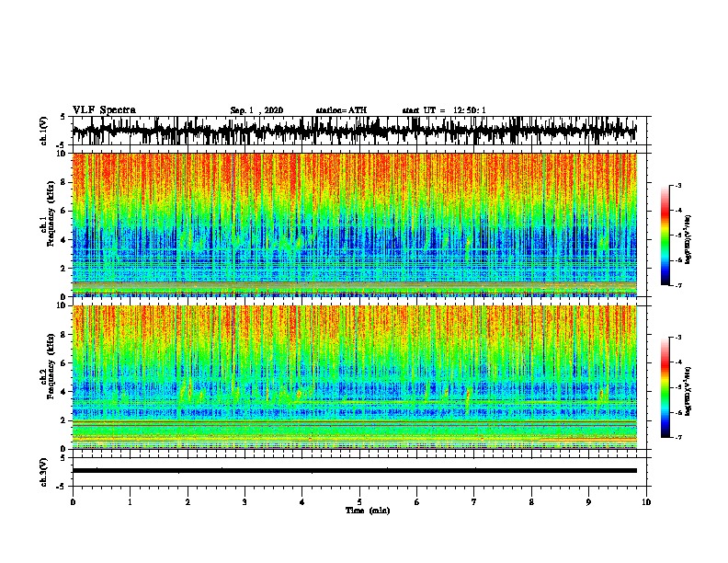
Task: Click the "-5" tick on ch.3(V) axis
Action: point(63,487)
